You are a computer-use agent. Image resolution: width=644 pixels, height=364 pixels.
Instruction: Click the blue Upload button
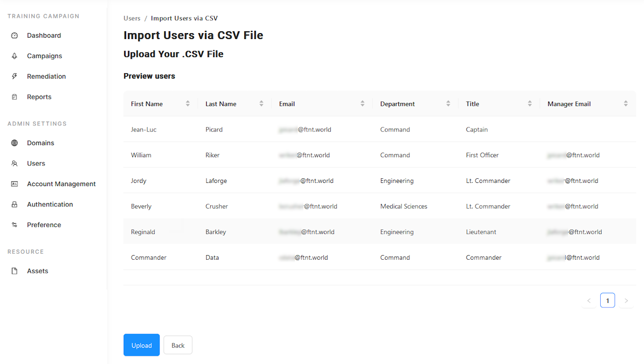(x=142, y=345)
